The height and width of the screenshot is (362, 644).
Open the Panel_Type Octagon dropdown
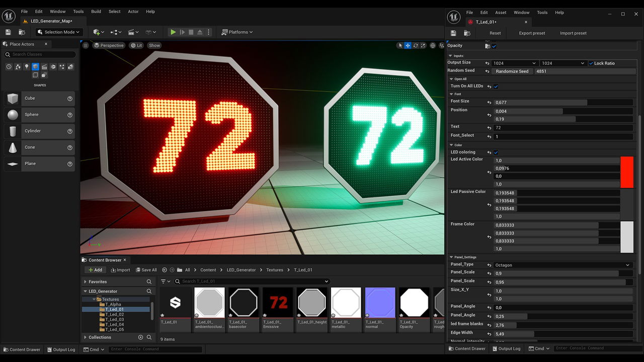562,265
